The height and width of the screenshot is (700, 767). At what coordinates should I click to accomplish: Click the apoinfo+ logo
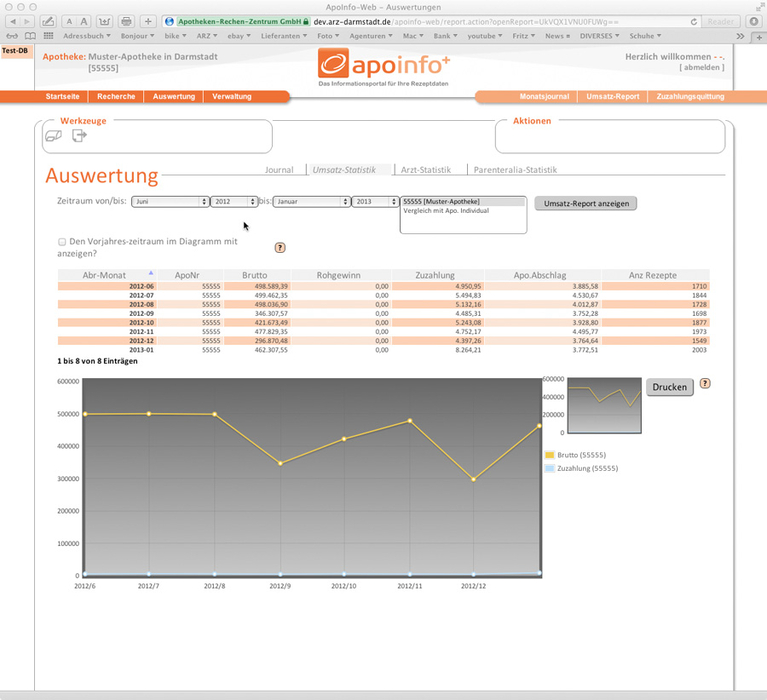pyautogui.click(x=383, y=65)
